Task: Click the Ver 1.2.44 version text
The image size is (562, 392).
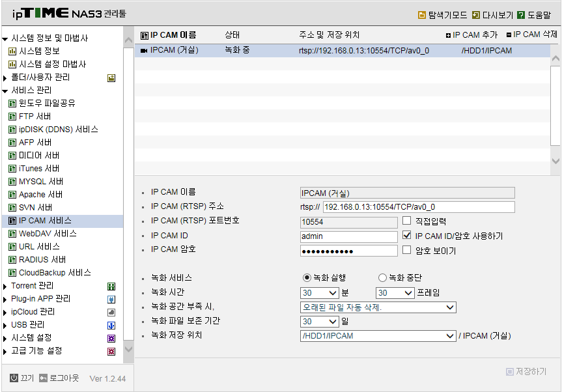Action: click(107, 379)
